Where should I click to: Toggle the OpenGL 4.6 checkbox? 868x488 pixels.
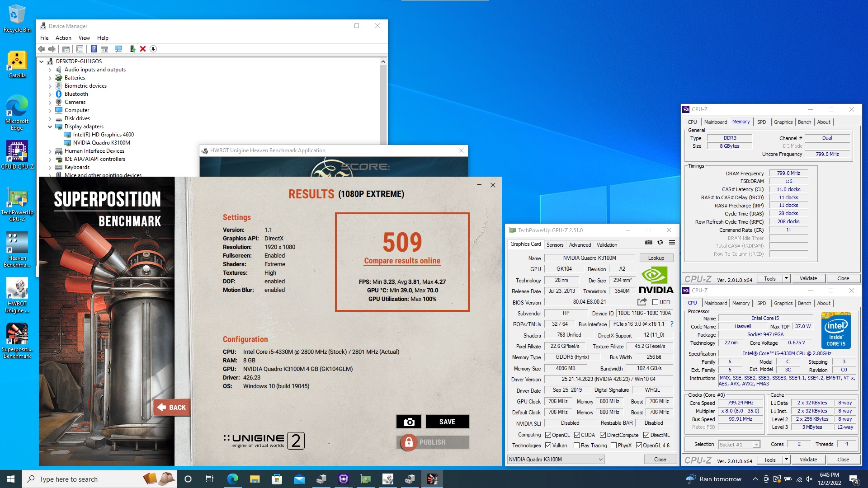click(639, 446)
